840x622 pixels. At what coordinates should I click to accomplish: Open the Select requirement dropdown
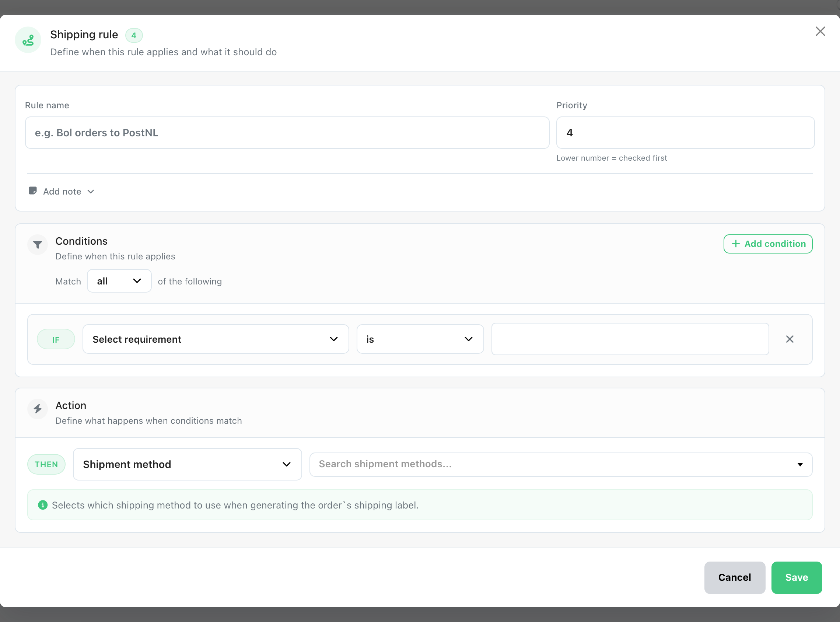click(x=216, y=339)
